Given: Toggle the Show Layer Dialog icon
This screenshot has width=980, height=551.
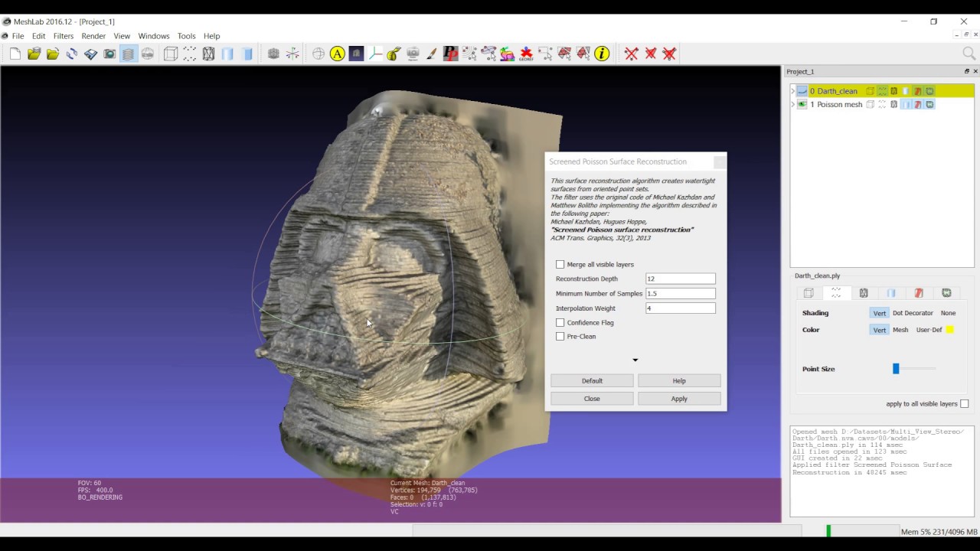Looking at the screenshot, I should [129, 54].
